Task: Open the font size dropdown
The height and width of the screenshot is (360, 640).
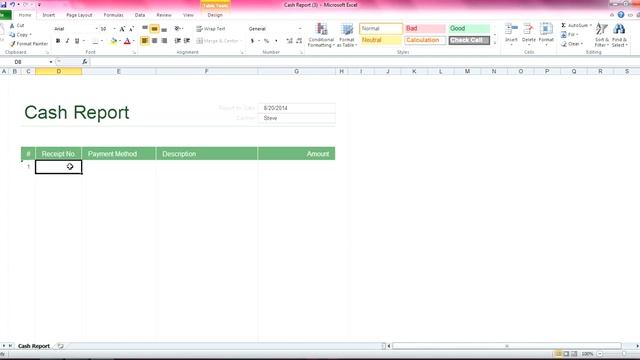Action: 114,29
